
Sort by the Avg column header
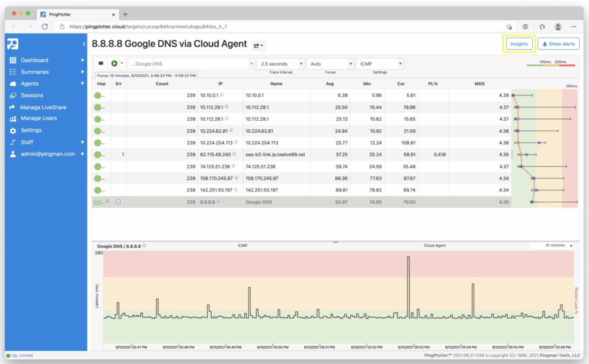tap(330, 84)
